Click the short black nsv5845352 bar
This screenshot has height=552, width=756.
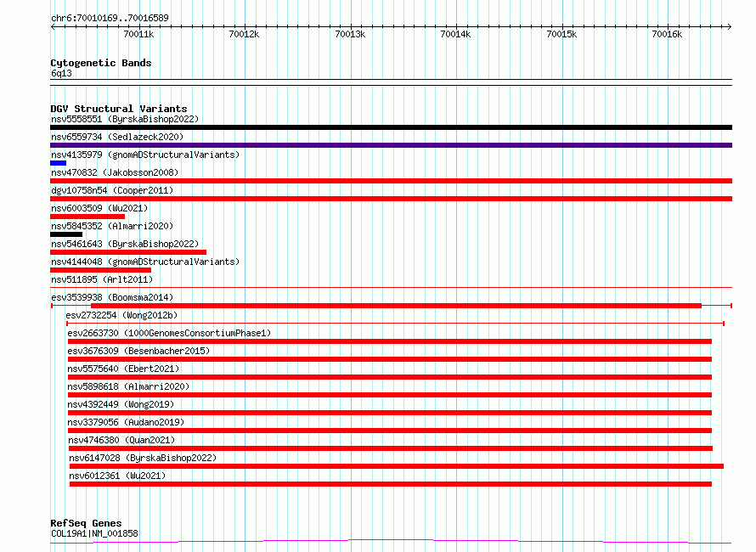click(x=66, y=234)
